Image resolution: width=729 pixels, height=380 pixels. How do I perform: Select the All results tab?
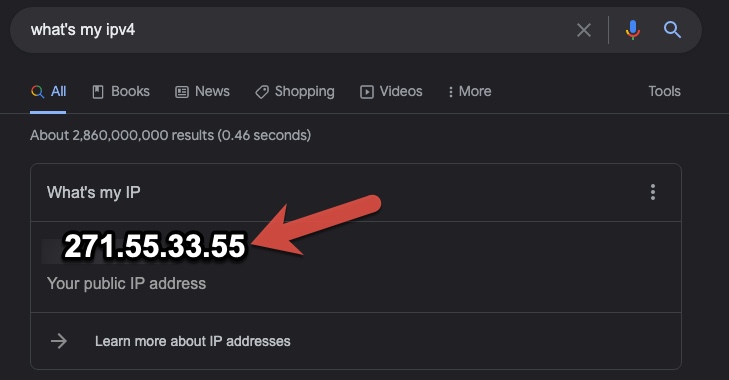(48, 91)
